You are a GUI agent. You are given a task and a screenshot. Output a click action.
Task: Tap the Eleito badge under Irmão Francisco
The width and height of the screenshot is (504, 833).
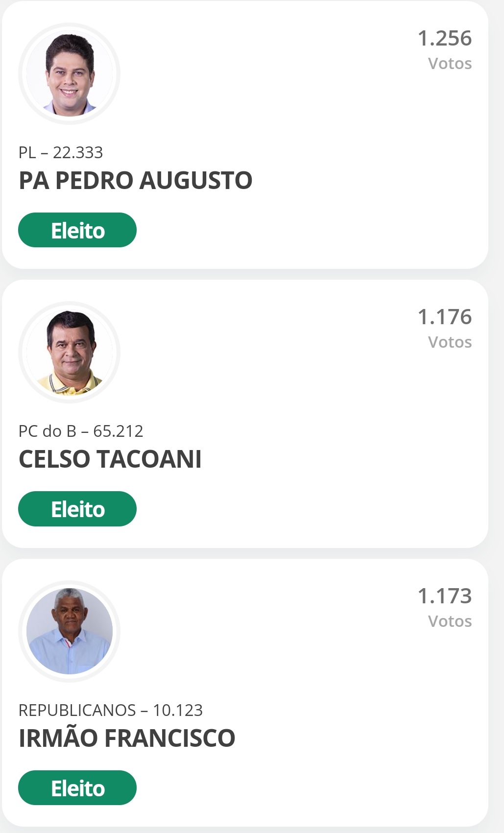pos(77,788)
